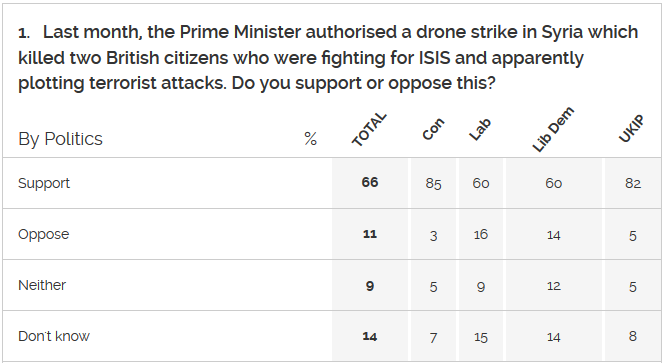Click the UKIP column header
The height and width of the screenshot is (363, 668).
632,129
